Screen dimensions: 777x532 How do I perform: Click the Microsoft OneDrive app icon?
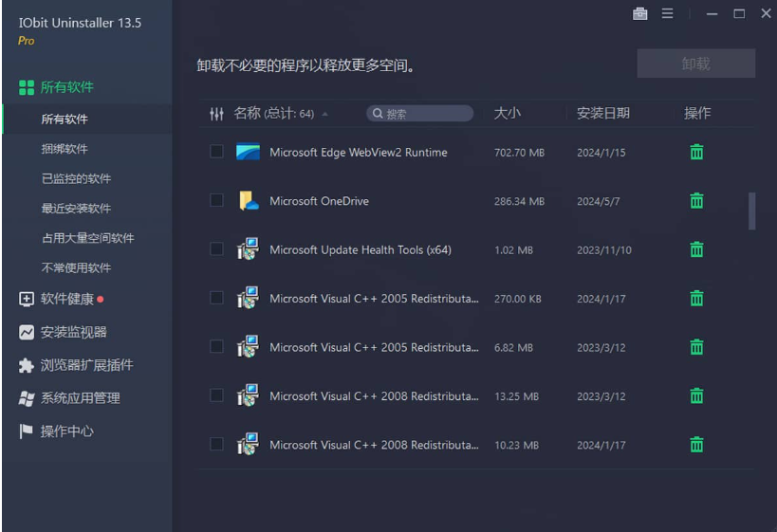pos(248,201)
